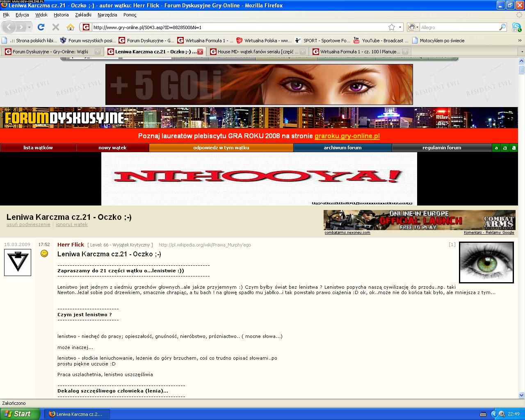Image resolution: width=525 pixels, height=420 pixels.
Task: Close the Leniwa Karczma tab
Action: click(x=200, y=52)
